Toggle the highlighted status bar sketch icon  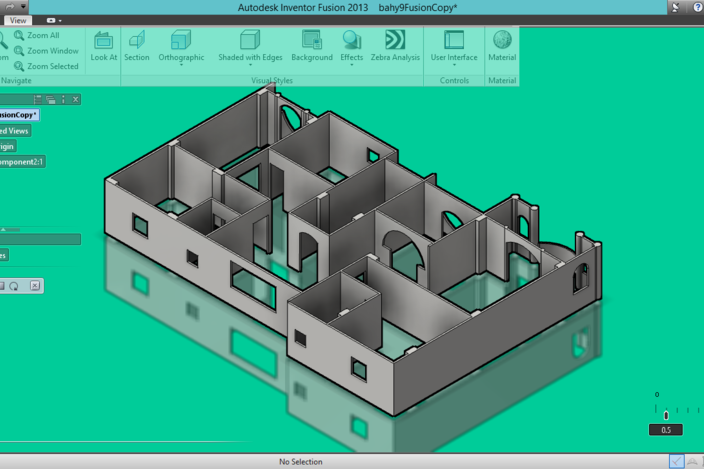tap(677, 461)
